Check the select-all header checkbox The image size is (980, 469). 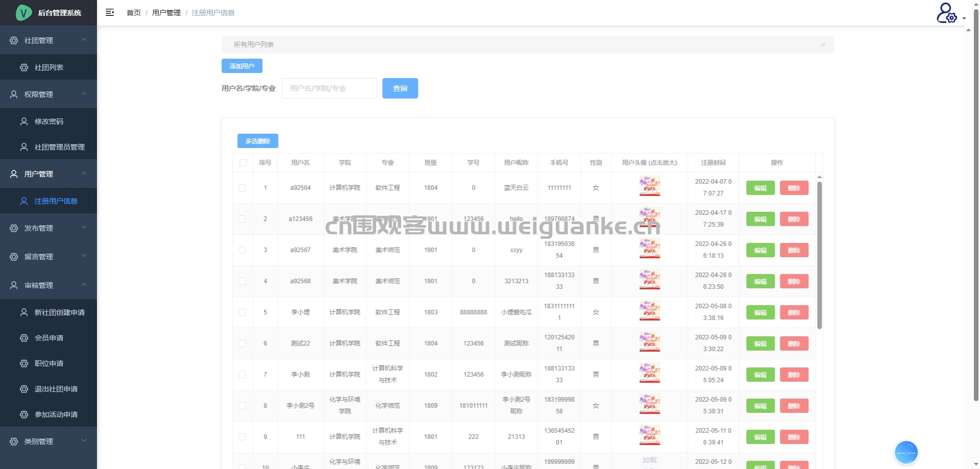(x=242, y=162)
